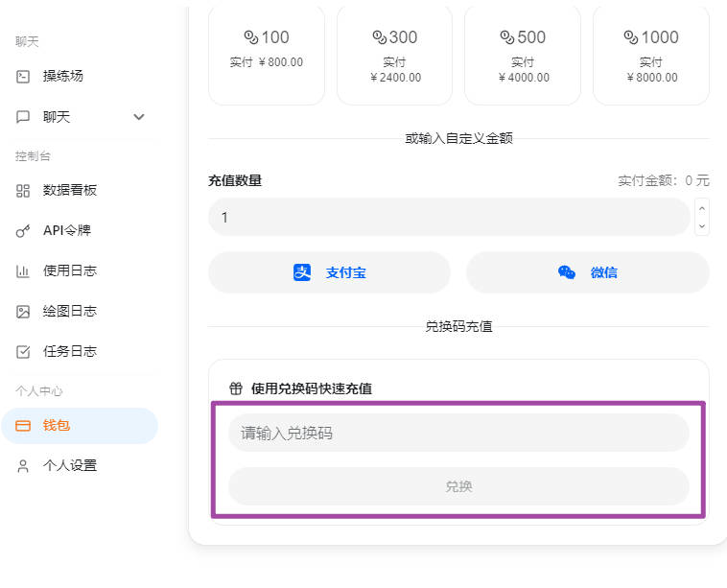Click the 实付金额: 0 元 text
727x588 pixels.
pos(664,180)
